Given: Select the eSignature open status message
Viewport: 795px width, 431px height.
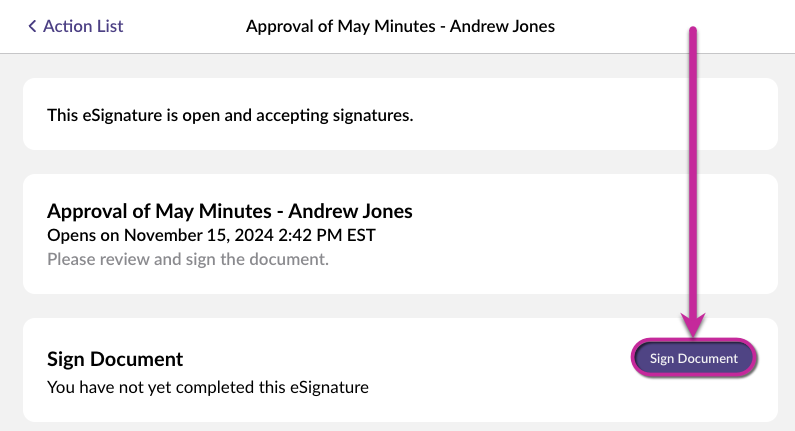Looking at the screenshot, I should pos(230,115).
